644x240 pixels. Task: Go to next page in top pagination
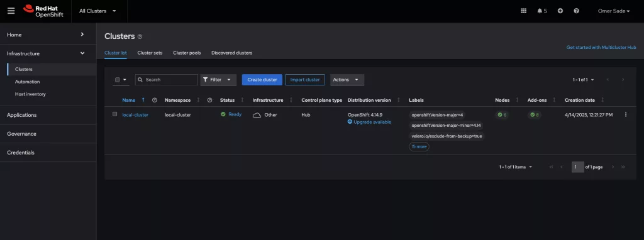(623, 80)
